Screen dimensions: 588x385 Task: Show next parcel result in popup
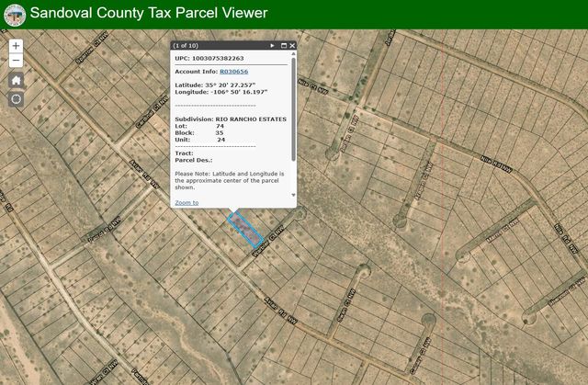click(x=273, y=45)
